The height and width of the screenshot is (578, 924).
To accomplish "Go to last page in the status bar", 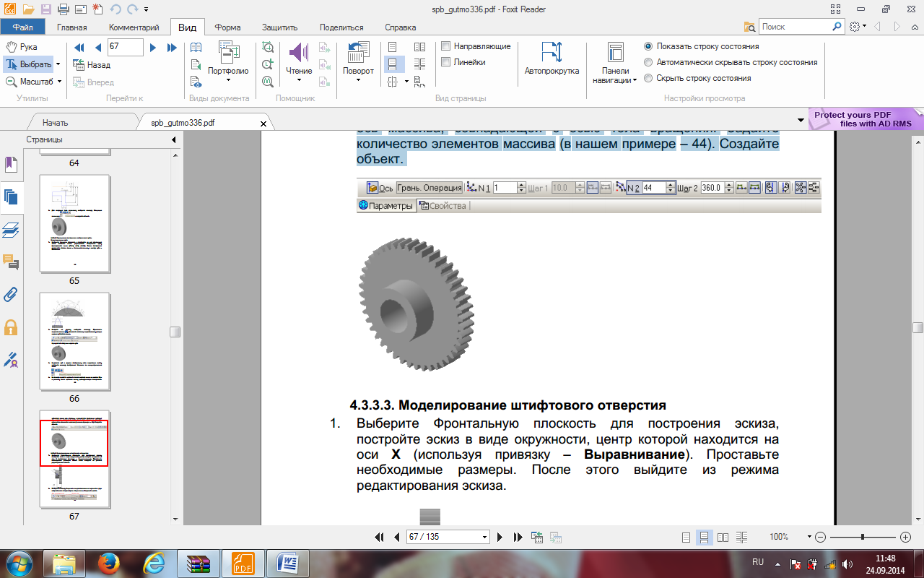I will tap(518, 537).
